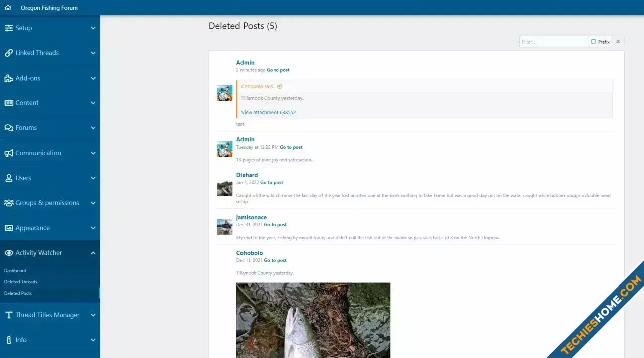
Task: Open the Diehard username link
Action: click(247, 175)
